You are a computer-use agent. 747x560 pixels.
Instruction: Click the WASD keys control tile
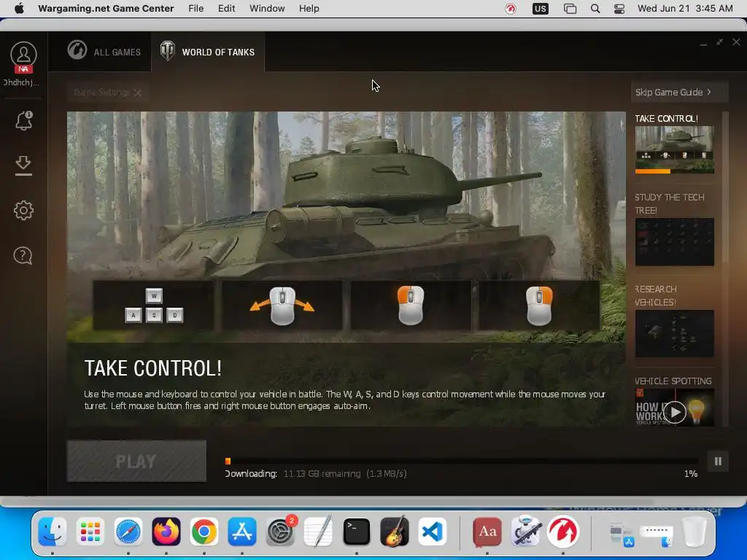(x=153, y=306)
